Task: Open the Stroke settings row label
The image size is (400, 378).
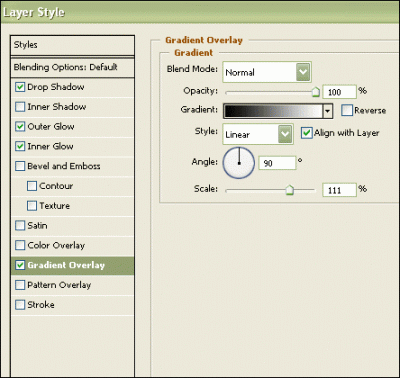Action: (x=41, y=305)
